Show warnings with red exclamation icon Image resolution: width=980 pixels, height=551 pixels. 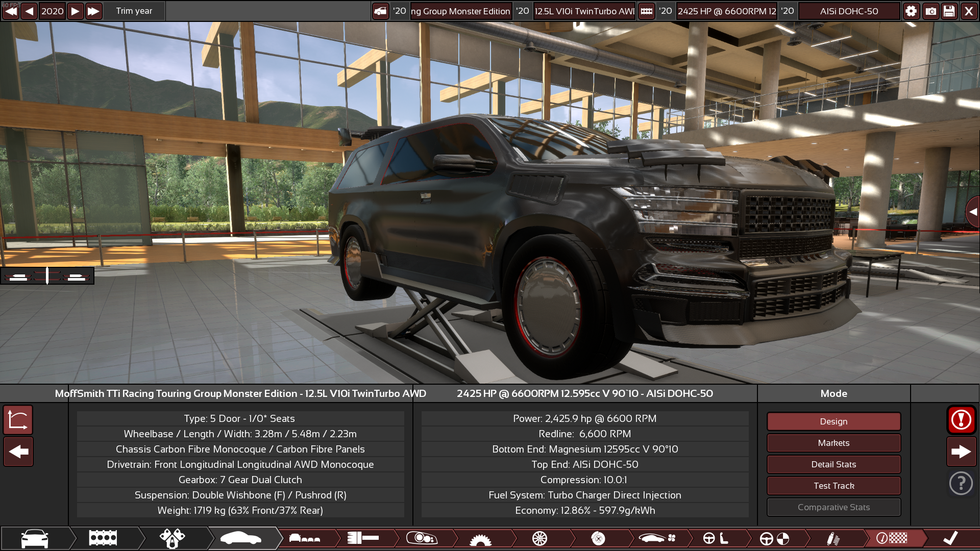tap(961, 420)
